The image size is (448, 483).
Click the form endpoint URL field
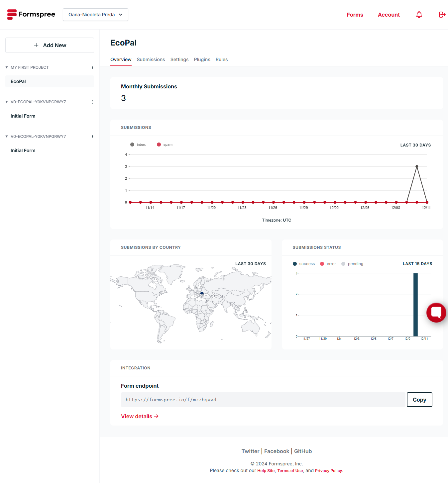263,400
